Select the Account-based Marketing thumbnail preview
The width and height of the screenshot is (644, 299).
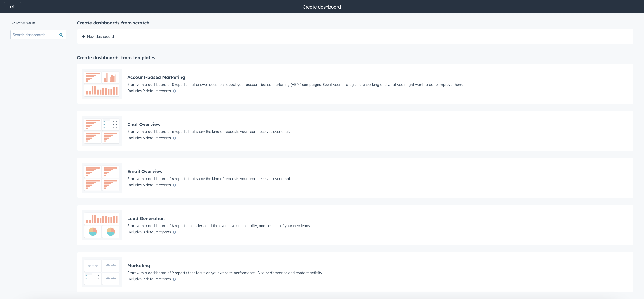coord(102,84)
